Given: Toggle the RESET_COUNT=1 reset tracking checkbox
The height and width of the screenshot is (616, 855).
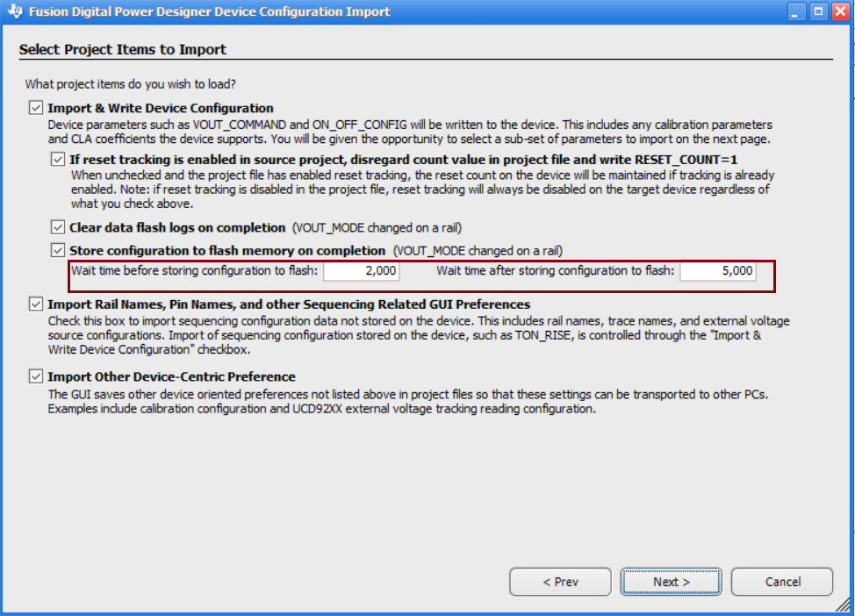Looking at the screenshot, I should pyautogui.click(x=58, y=159).
